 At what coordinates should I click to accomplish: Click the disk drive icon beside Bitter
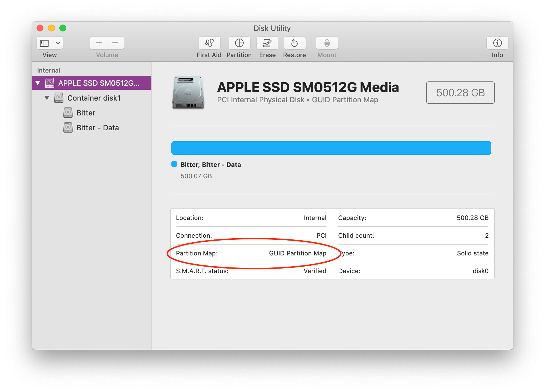[x=68, y=113]
